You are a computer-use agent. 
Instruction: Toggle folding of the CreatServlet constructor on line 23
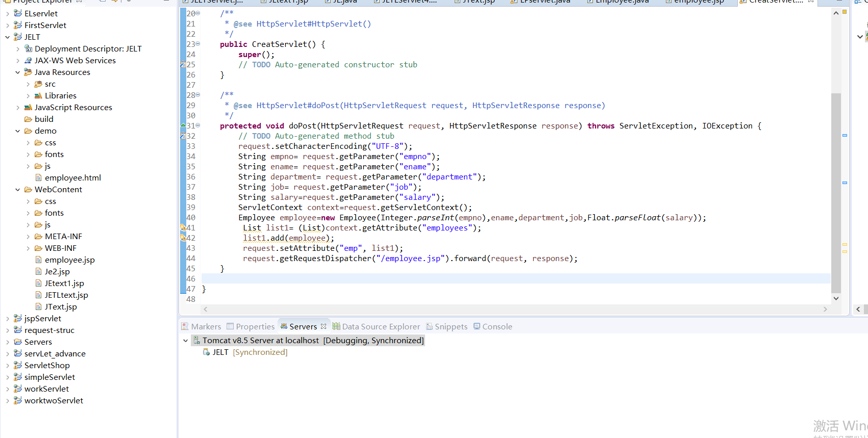click(198, 44)
